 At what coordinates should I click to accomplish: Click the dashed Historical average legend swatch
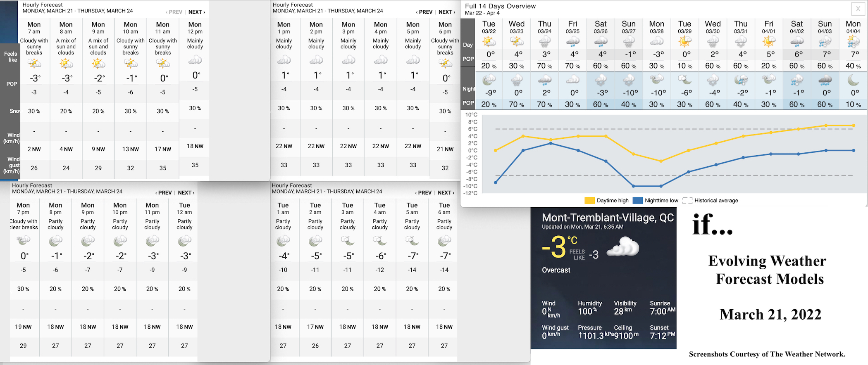click(x=687, y=201)
